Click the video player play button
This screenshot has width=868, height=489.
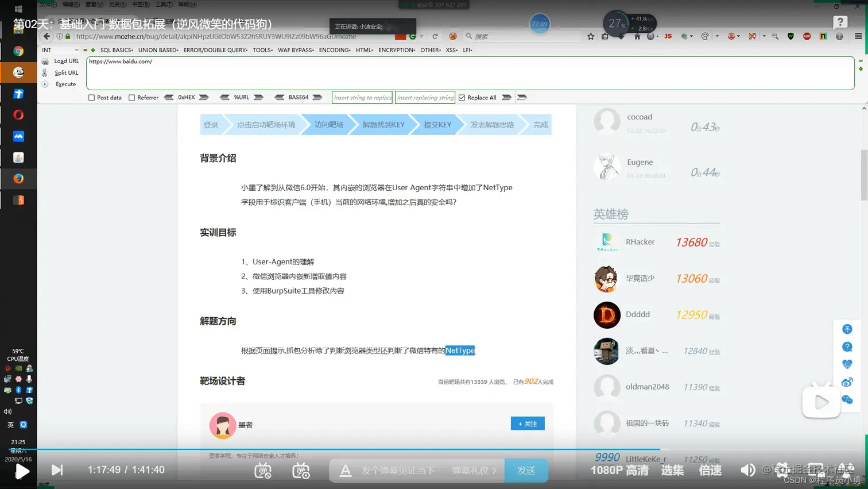(x=22, y=471)
